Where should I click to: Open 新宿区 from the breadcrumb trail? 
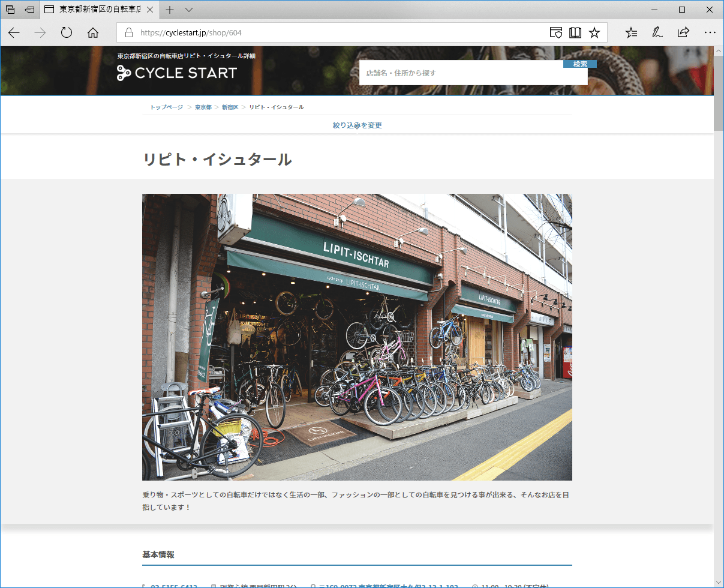230,107
